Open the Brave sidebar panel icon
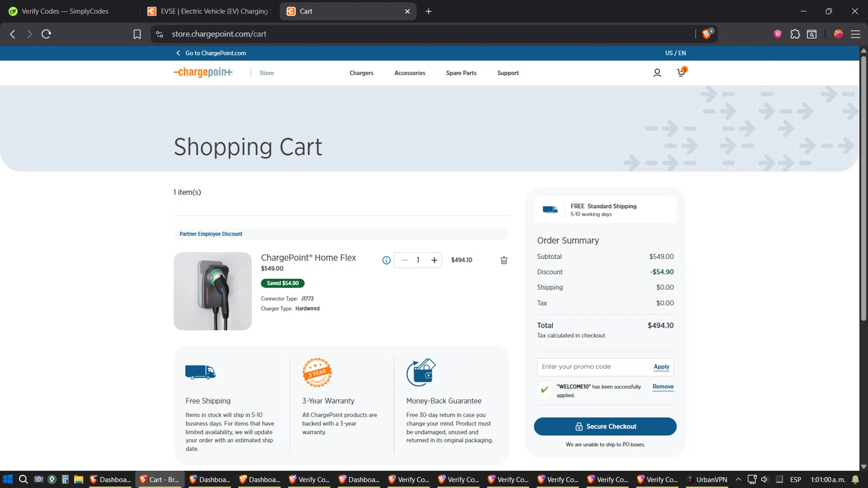The height and width of the screenshot is (488, 868). [812, 34]
